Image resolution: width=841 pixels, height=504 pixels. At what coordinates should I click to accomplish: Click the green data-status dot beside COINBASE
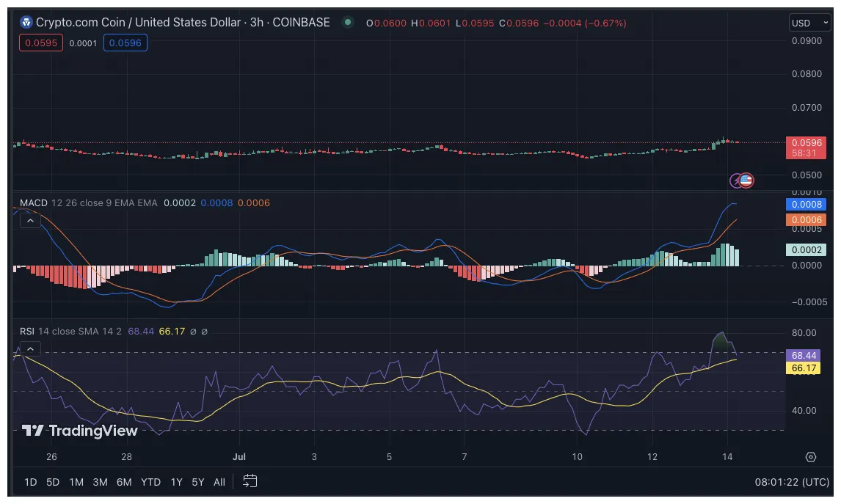pyautogui.click(x=346, y=23)
